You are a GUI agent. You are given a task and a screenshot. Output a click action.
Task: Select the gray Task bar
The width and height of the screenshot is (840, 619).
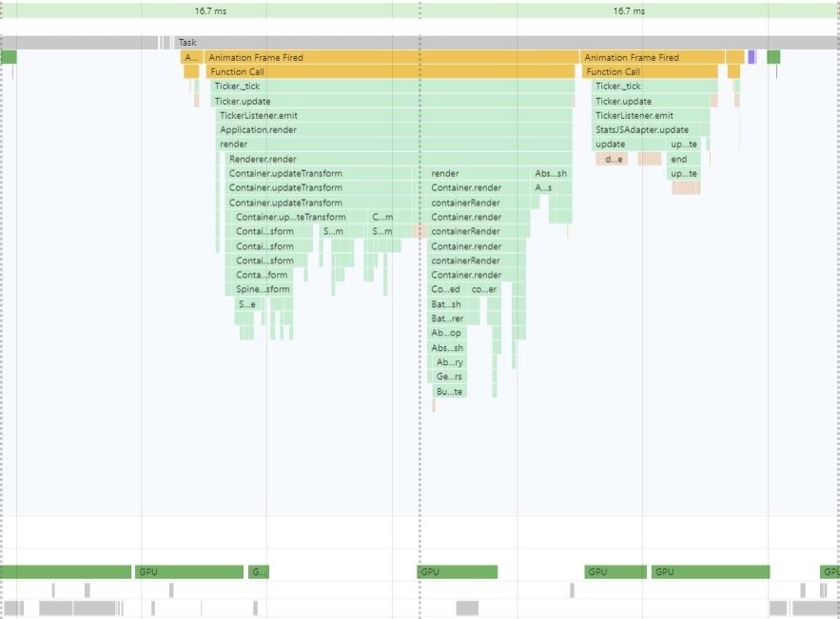coord(507,42)
